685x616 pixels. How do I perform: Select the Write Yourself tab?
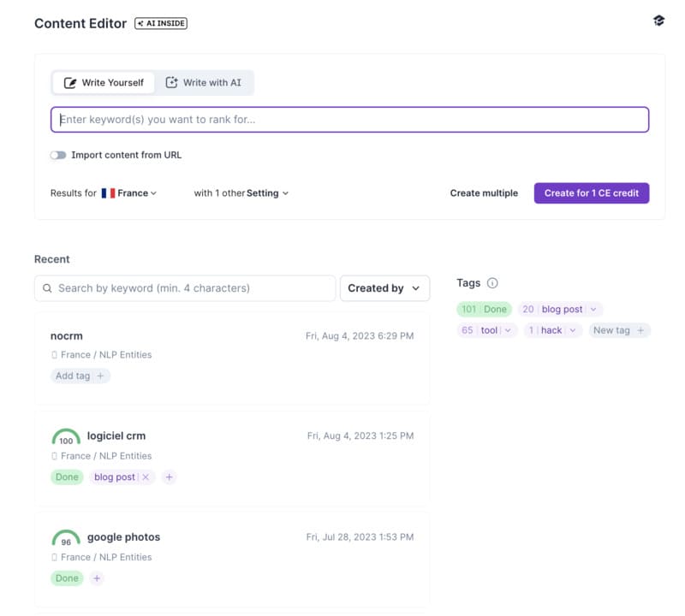click(103, 83)
